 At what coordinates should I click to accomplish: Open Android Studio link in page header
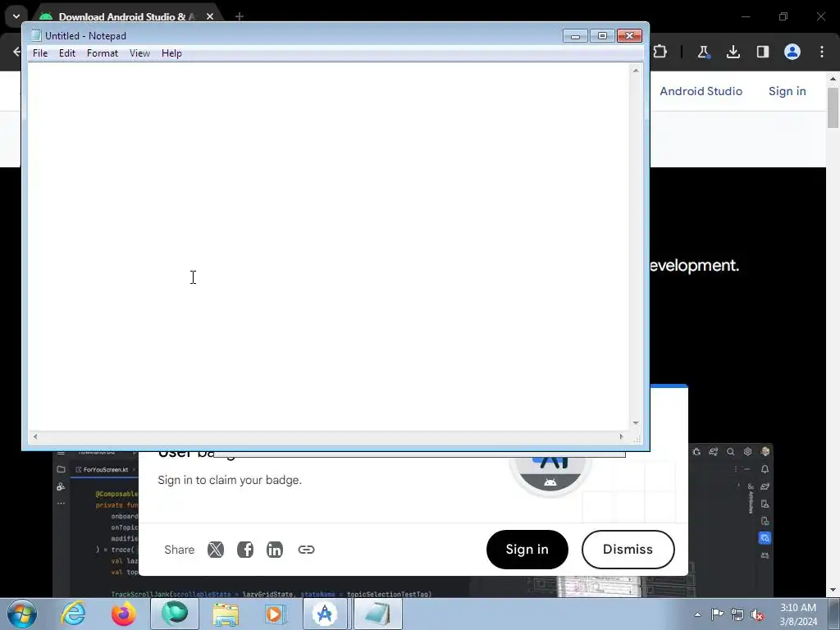click(701, 91)
